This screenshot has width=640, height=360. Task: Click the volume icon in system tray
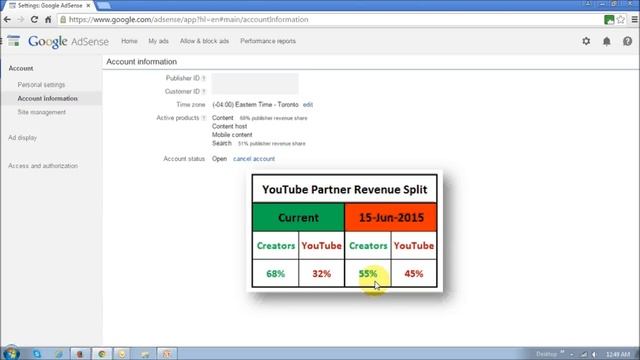coord(595,354)
